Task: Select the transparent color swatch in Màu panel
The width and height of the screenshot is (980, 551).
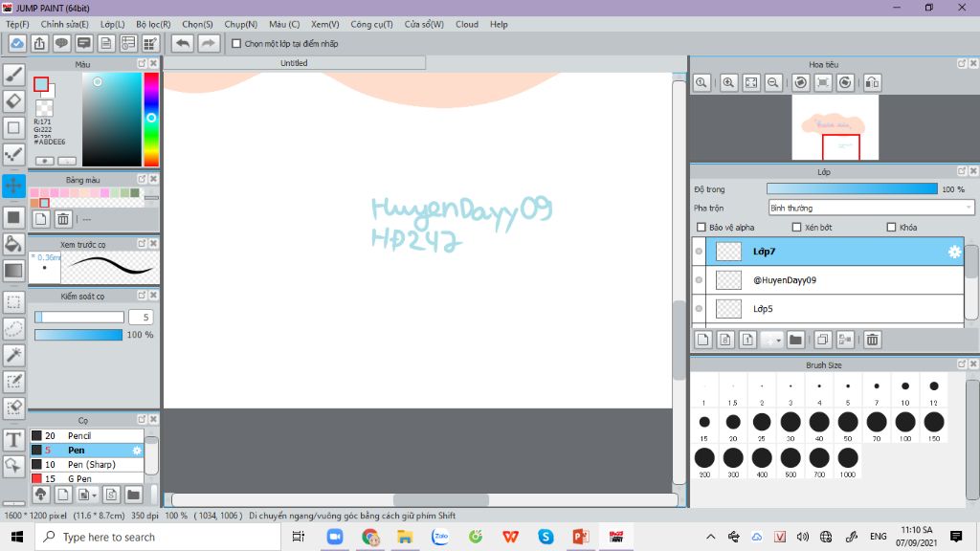Action: point(44,108)
